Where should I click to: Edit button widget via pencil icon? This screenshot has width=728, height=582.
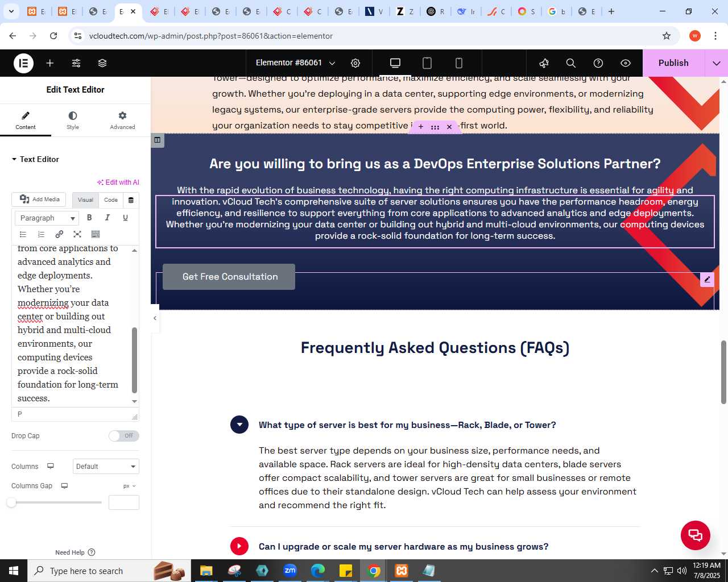pos(707,279)
